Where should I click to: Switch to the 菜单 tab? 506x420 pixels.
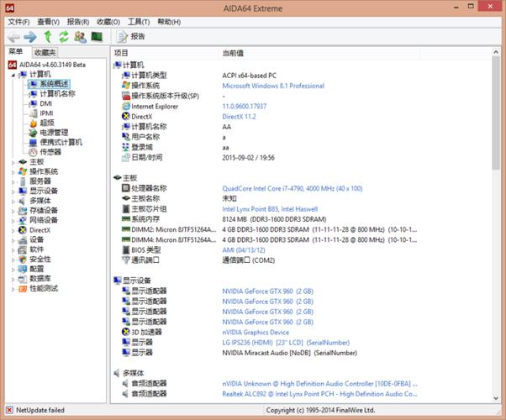click(x=16, y=51)
